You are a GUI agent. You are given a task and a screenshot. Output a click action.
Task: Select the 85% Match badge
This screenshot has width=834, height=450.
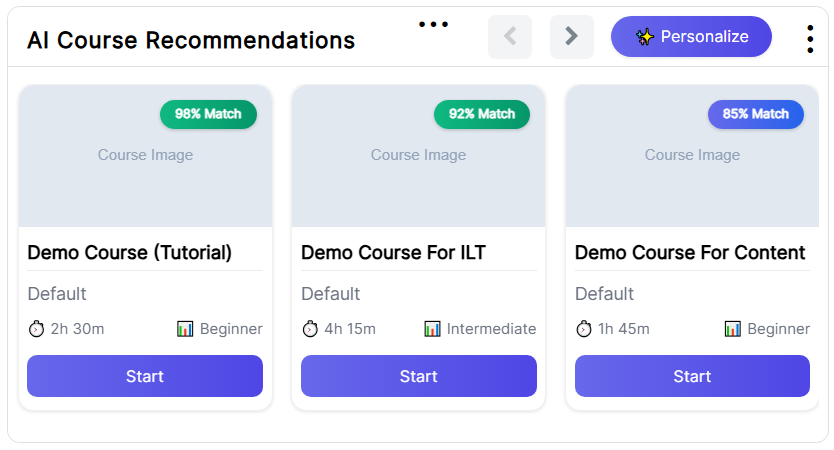coord(755,114)
